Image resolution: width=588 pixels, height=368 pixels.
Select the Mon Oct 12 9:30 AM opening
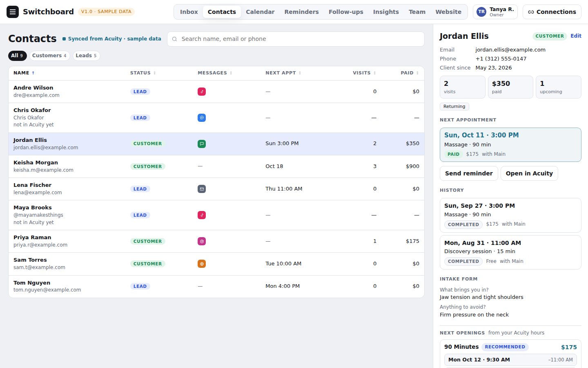510,360
